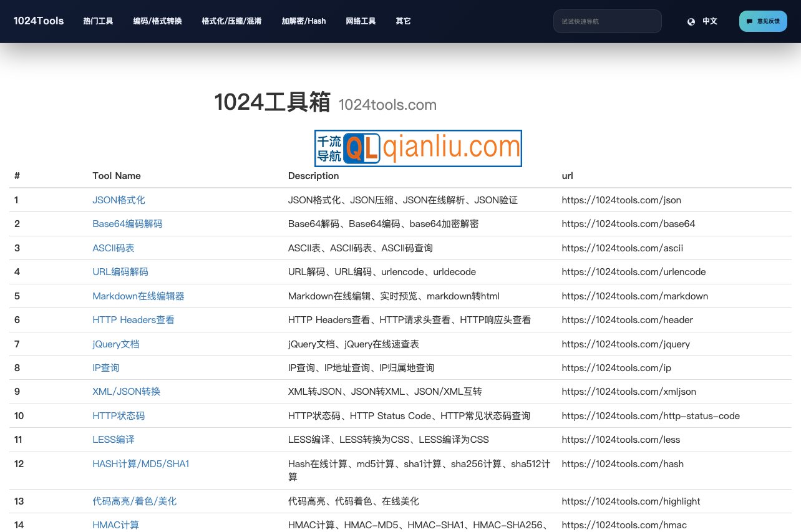The image size is (801, 532).
Task: Switch site language via 中文 option
Action: (709, 21)
